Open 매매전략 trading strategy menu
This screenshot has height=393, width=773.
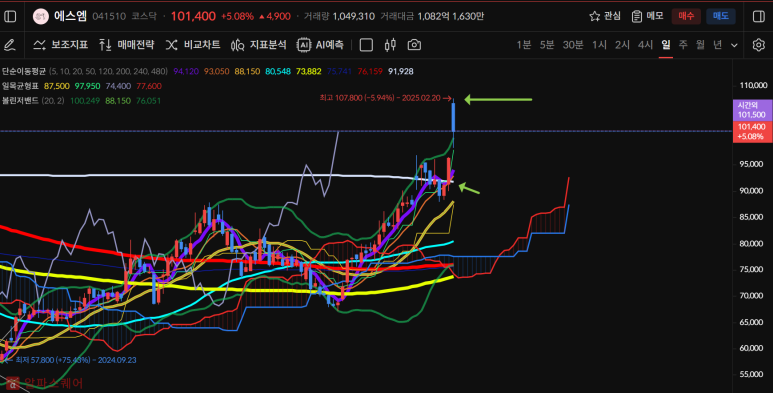pyautogui.click(x=127, y=45)
